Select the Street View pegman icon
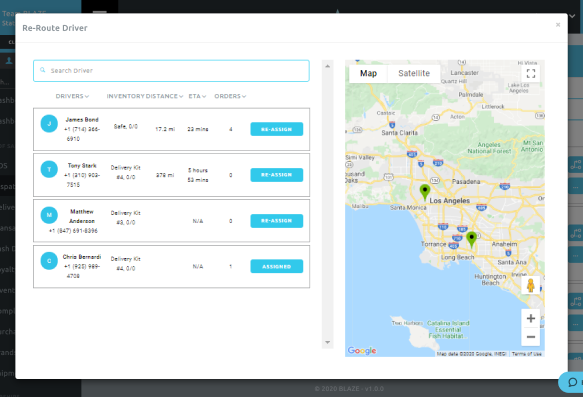The height and width of the screenshot is (397, 583). [531, 285]
